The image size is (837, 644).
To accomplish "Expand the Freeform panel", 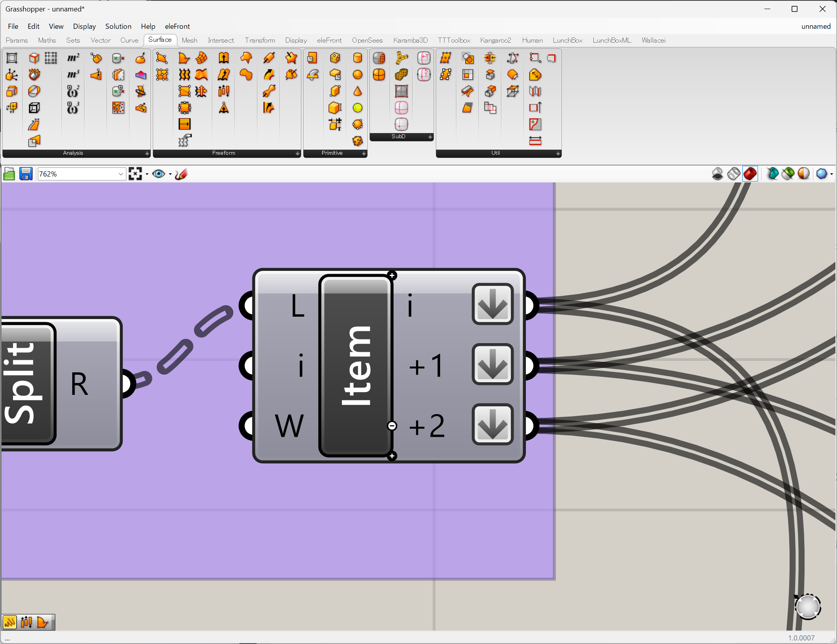I will (x=297, y=154).
